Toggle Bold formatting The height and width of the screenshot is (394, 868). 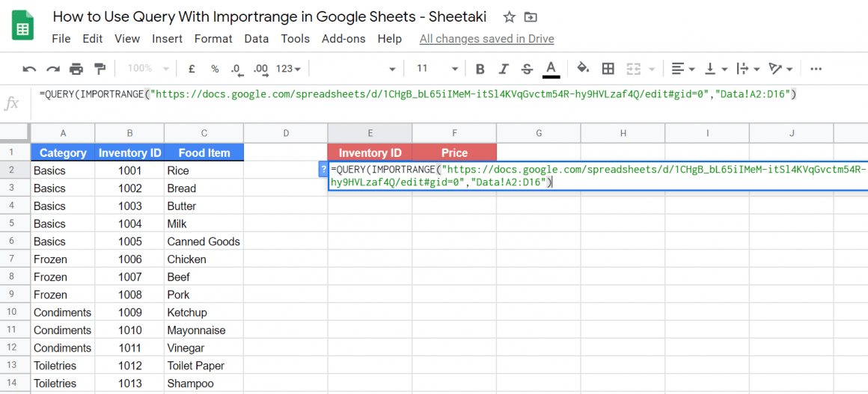point(480,70)
